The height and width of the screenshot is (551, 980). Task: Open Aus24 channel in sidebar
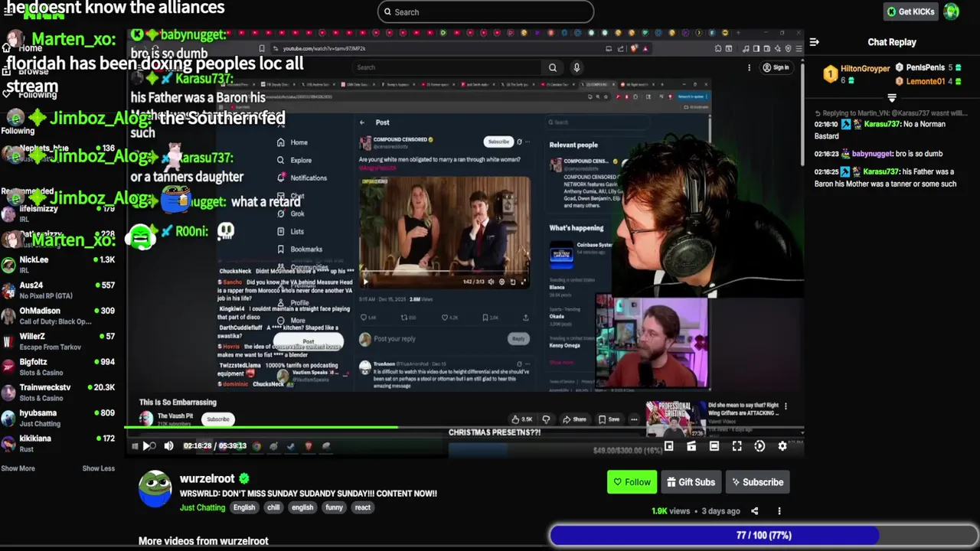58,290
